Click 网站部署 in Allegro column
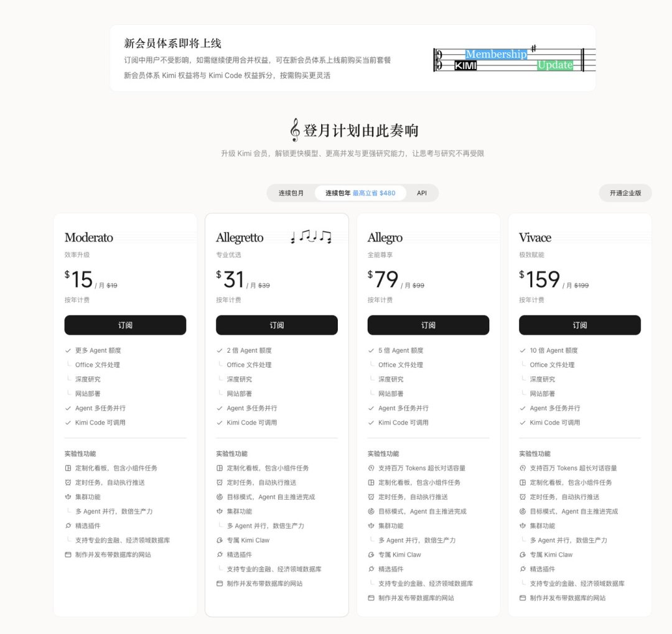672x634 pixels. click(x=391, y=393)
